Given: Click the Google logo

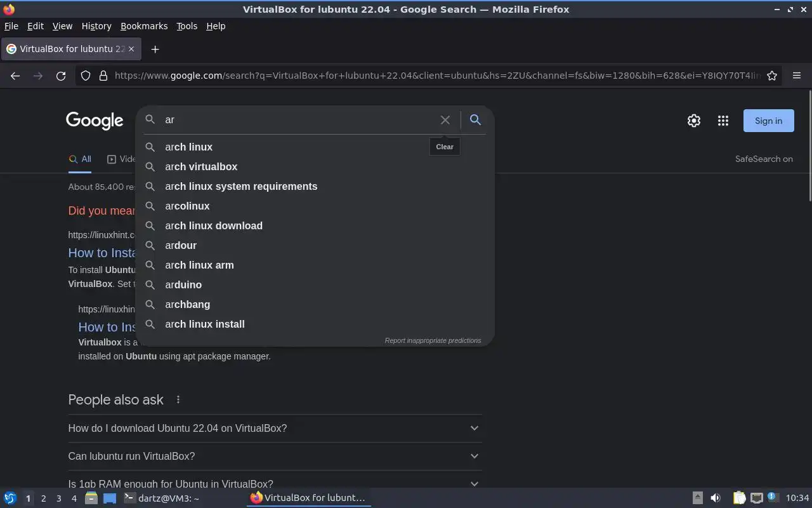Looking at the screenshot, I should click(95, 121).
